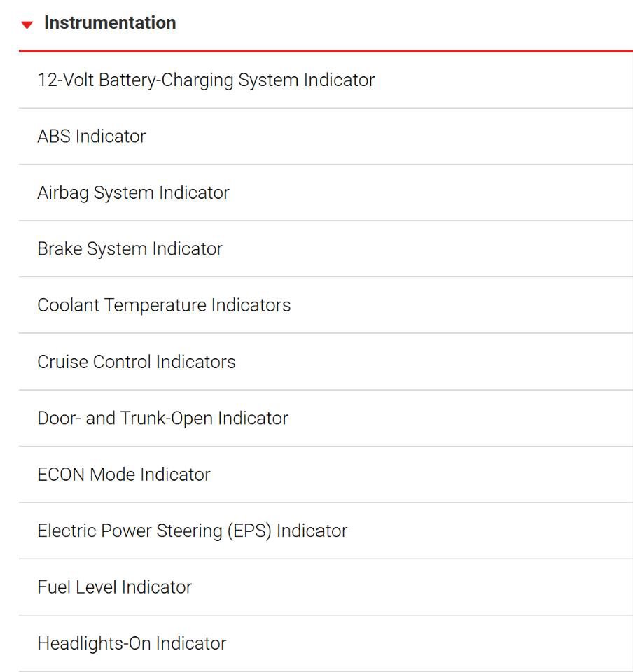Image resolution: width=633 pixels, height=672 pixels.
Task: Click 'Headlights-On' in the last visible row
Action: 94,644
